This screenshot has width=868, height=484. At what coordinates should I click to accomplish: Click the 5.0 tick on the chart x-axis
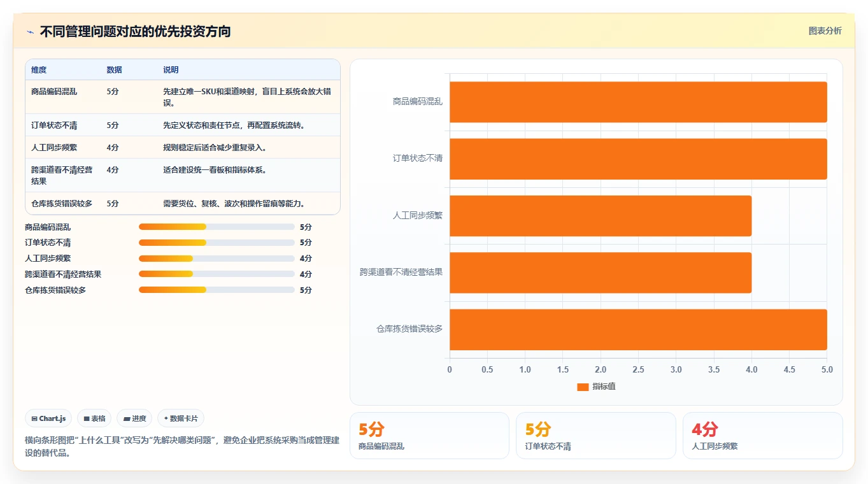pyautogui.click(x=827, y=369)
